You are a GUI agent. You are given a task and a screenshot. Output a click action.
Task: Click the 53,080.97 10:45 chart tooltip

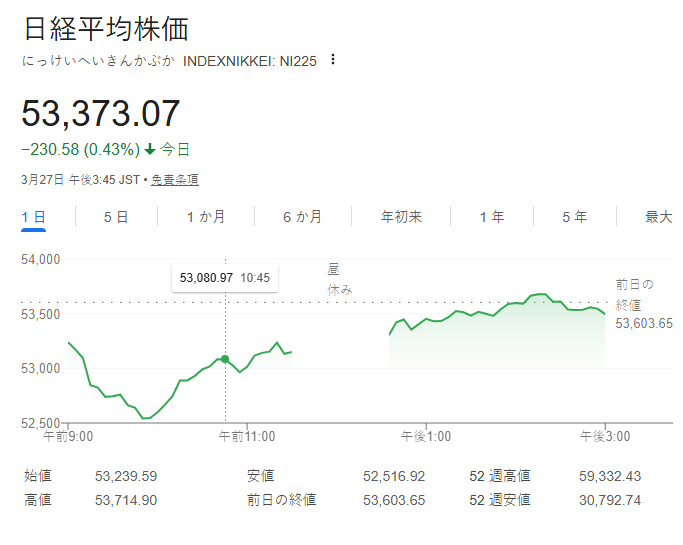pyautogui.click(x=225, y=278)
